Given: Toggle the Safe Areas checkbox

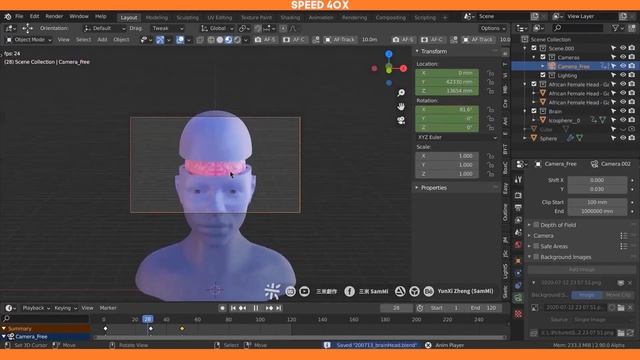Looking at the screenshot, I should pyautogui.click(x=536, y=246).
